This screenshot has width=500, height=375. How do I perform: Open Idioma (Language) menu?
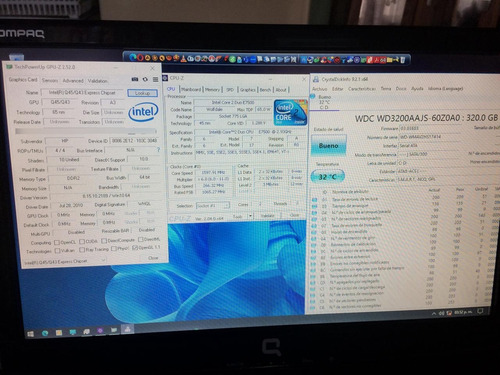[446, 88]
